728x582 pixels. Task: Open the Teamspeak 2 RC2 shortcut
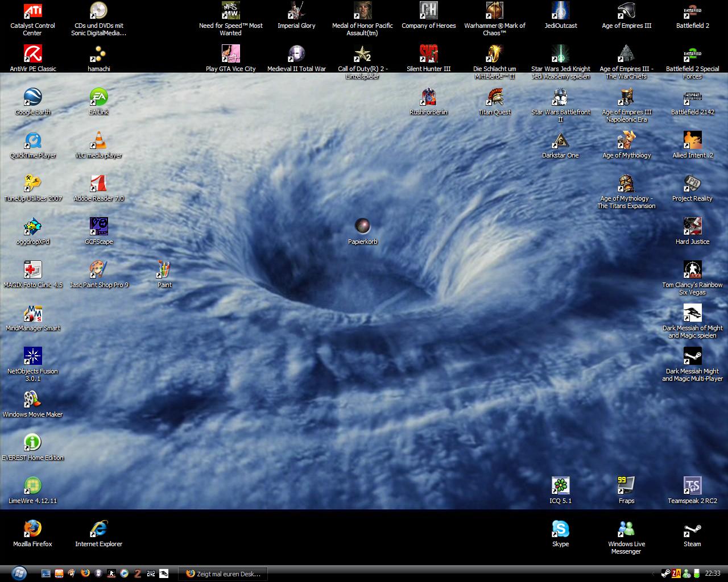point(692,486)
